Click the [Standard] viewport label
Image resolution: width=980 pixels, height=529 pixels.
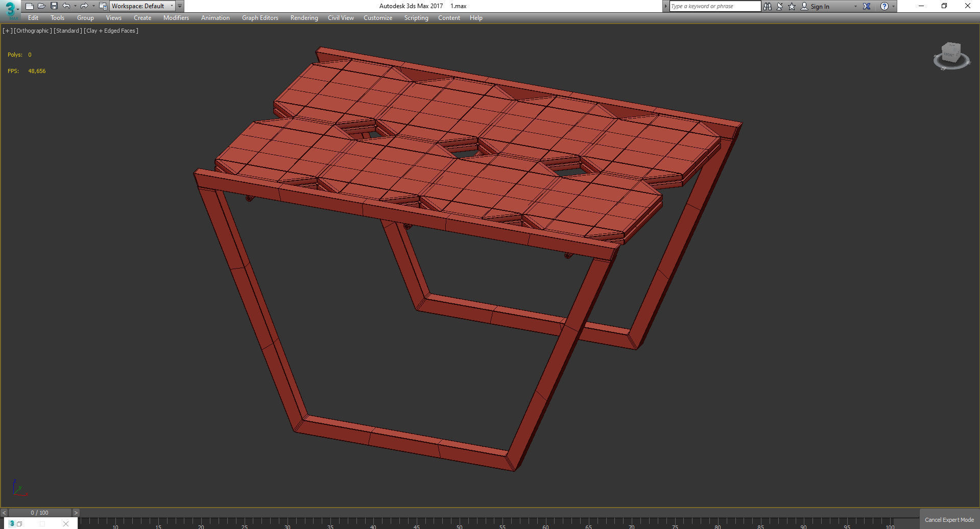67,31
